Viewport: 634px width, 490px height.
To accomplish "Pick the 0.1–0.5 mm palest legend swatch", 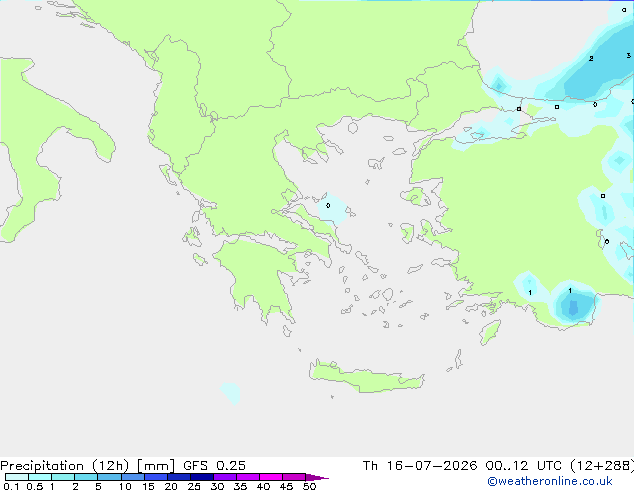I will 17,477.
